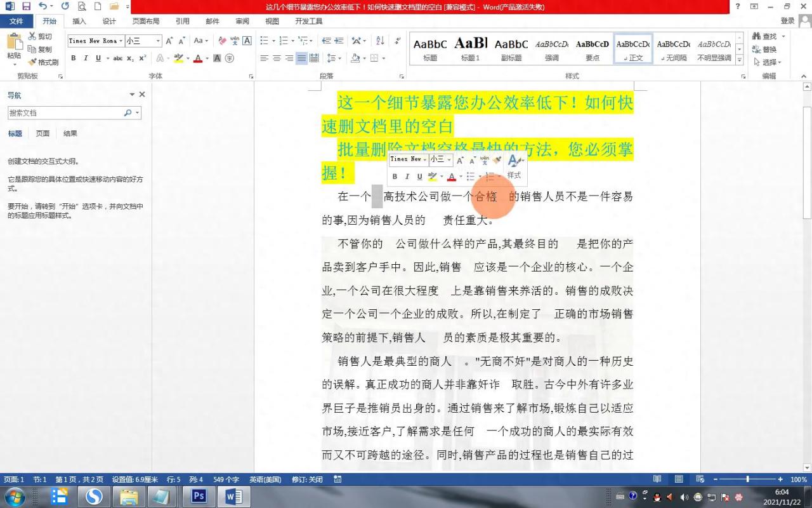Click the 搜索文档 search input field

pos(63,112)
